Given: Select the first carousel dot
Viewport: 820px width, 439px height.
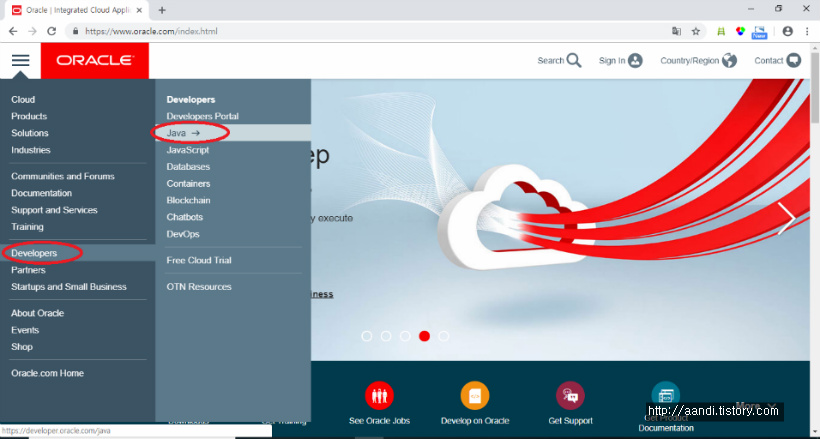Looking at the screenshot, I should (x=367, y=336).
